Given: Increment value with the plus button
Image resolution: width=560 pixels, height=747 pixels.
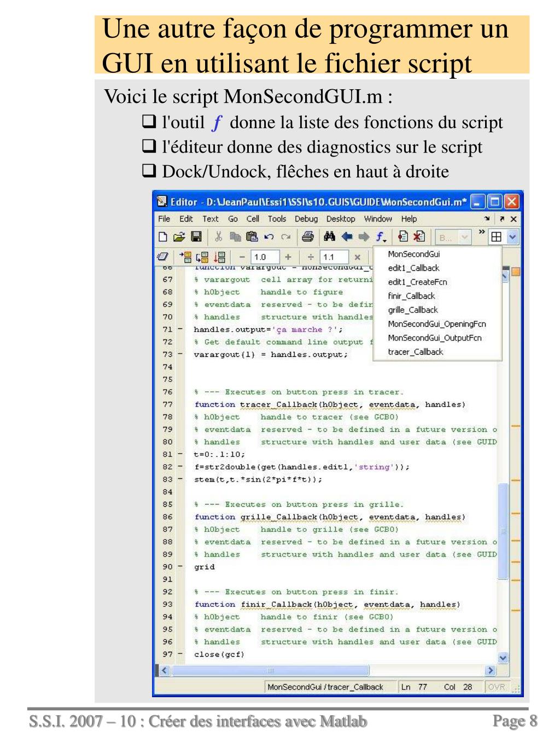Looking at the screenshot, I should tap(288, 257).
